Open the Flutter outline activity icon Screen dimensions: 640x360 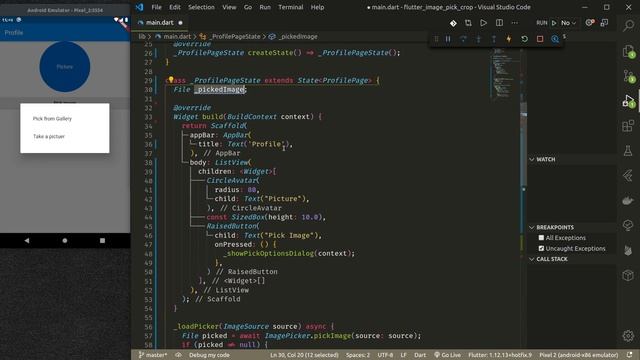click(628, 176)
